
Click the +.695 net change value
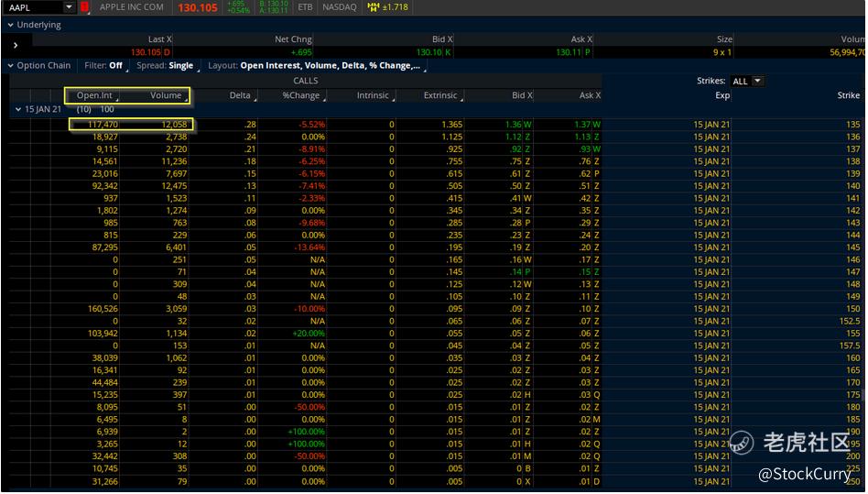pyautogui.click(x=301, y=52)
